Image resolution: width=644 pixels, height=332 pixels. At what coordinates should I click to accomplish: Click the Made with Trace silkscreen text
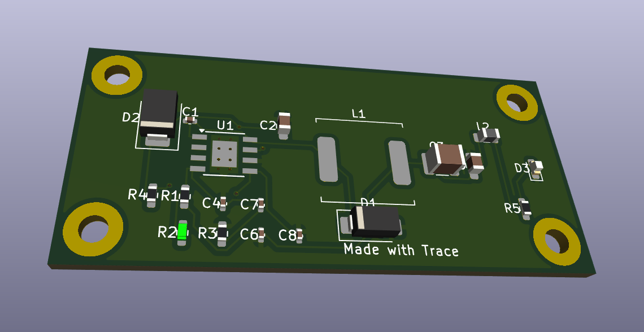[x=402, y=250]
